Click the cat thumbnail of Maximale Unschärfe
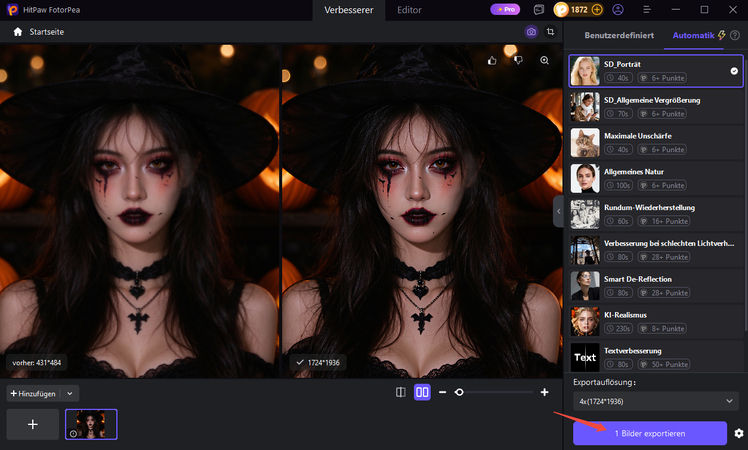The height and width of the screenshot is (450, 748). [585, 142]
